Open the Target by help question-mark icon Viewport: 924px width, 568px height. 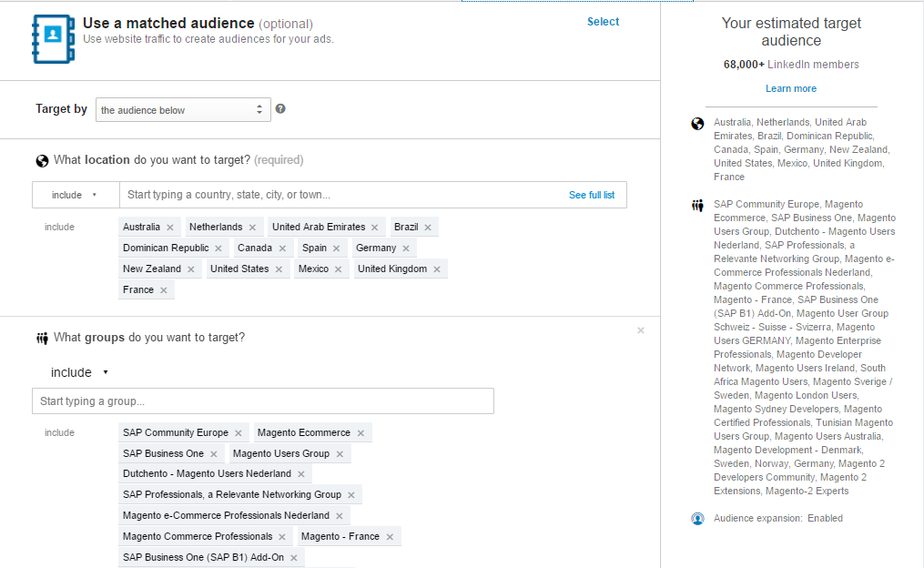280,108
